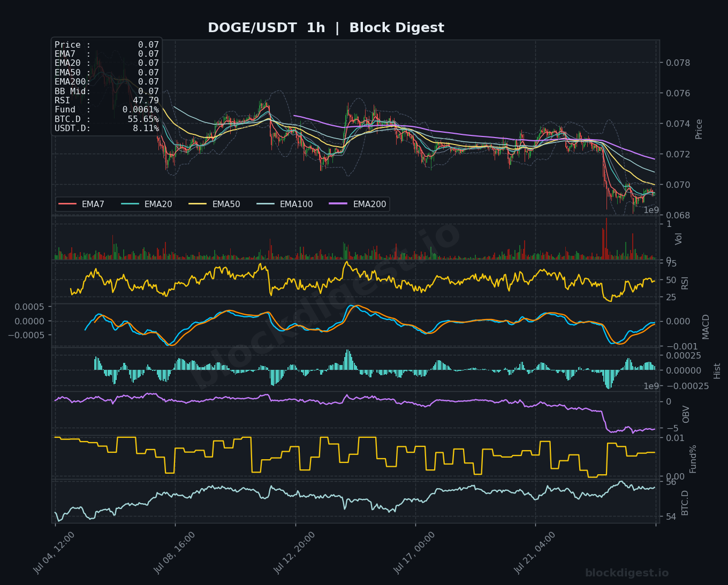This screenshot has height=585, width=728.
Task: Click the Fund% panel axis label
Action: point(693,459)
